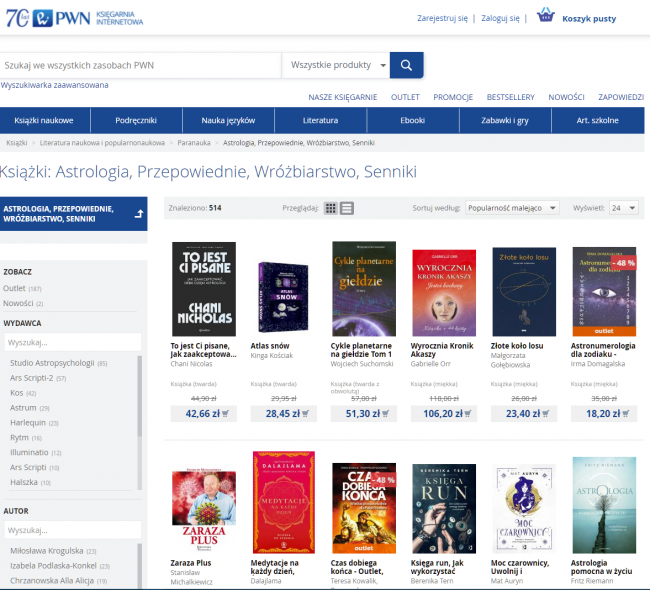The width and height of the screenshot is (650, 590).
Task: Click the magnifying glass search button
Action: point(406,66)
